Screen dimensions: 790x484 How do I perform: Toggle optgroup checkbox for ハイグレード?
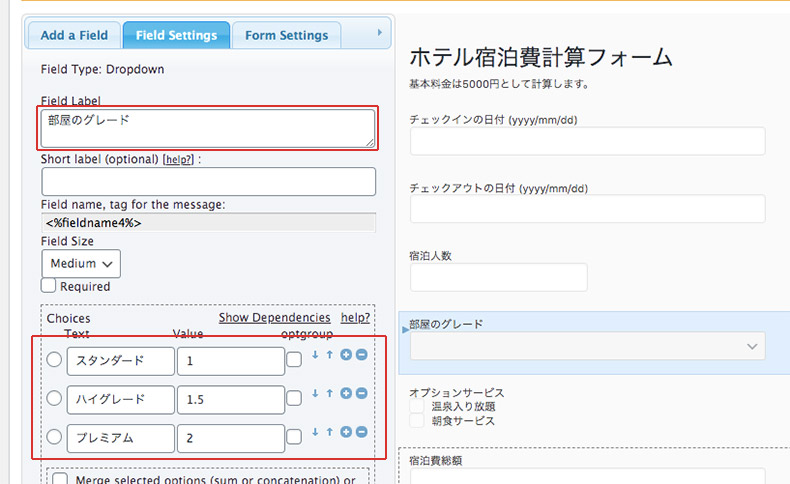coord(294,398)
